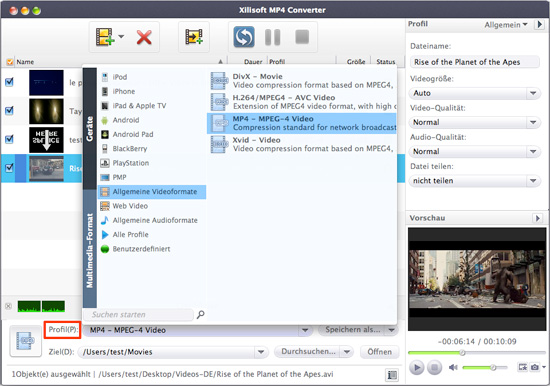
Task: Select the dark blue video thumbnail
Action: click(x=46, y=82)
